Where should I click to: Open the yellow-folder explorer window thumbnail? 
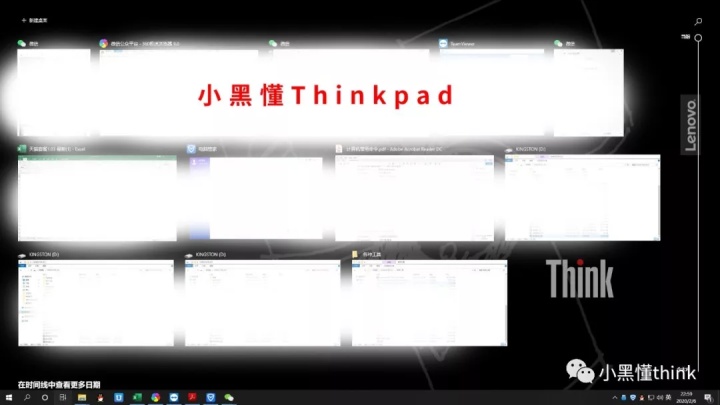pyautogui.click(x=430, y=303)
